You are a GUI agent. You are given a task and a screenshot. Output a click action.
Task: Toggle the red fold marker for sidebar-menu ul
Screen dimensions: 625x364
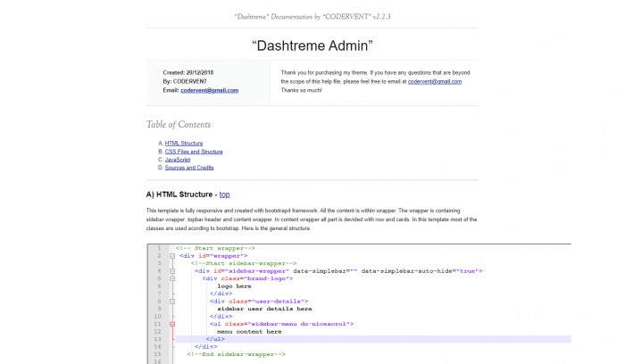(171, 324)
